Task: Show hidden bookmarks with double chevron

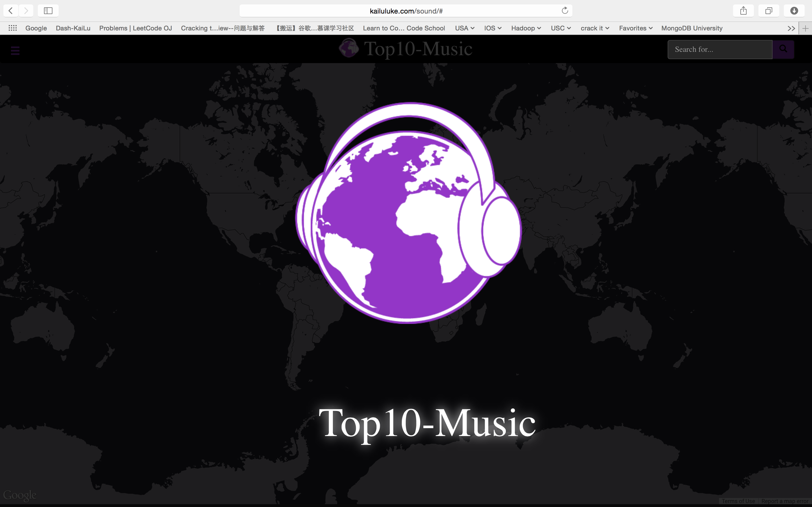Action: 791,28
